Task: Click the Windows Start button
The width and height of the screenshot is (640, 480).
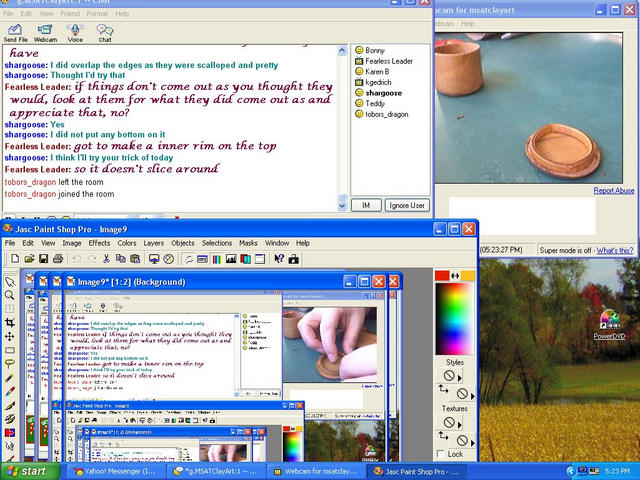Action: click(x=29, y=471)
